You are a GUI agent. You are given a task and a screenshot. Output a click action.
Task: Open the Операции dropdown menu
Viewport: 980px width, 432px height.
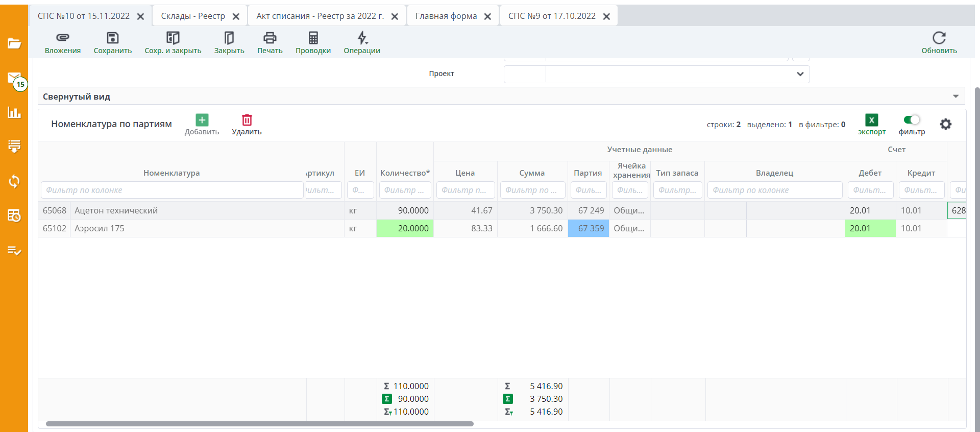click(362, 38)
